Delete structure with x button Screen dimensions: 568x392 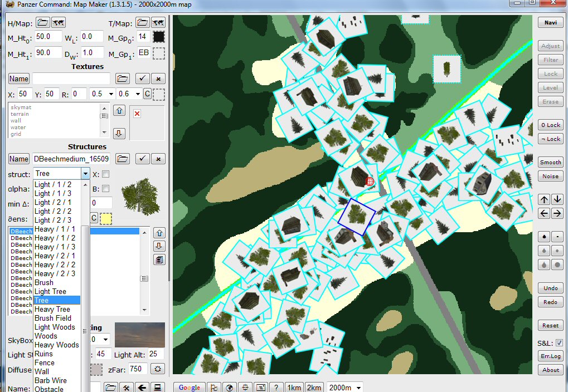(x=158, y=159)
